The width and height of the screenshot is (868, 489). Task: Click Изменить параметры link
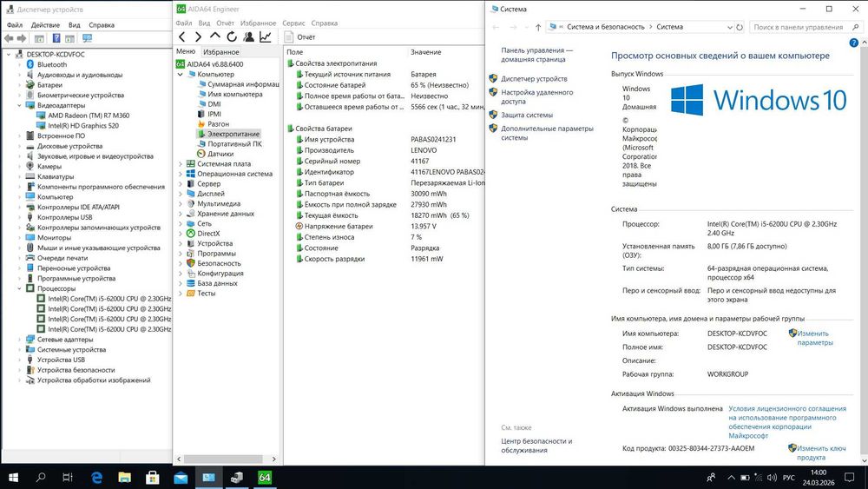pyautogui.click(x=814, y=338)
